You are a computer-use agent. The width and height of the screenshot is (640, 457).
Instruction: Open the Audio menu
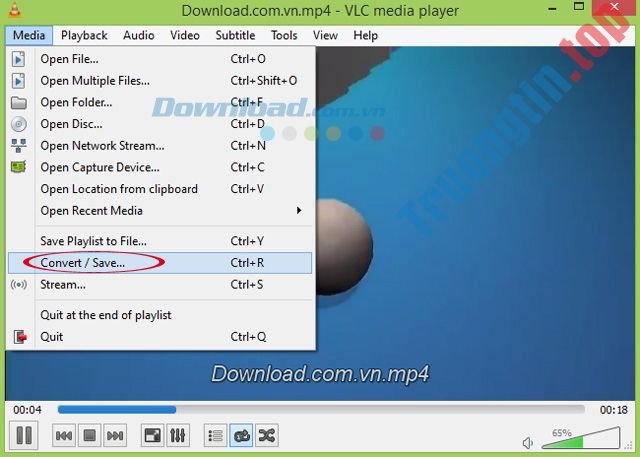pos(139,35)
